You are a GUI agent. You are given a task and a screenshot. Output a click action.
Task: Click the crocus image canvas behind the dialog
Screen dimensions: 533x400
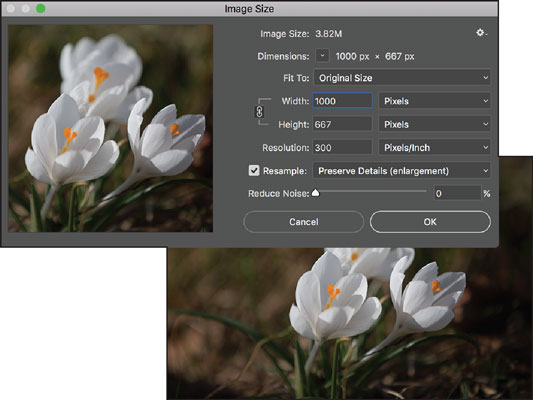pyautogui.click(x=350, y=323)
